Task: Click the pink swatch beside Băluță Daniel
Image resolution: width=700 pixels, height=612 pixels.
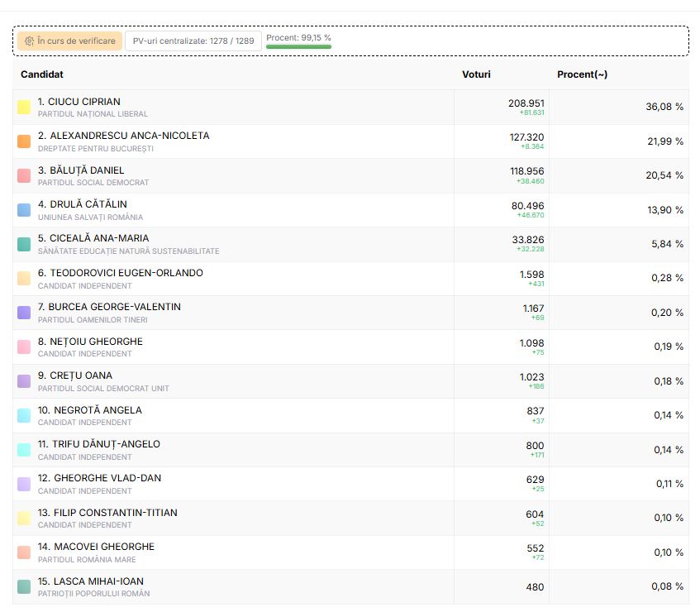Action: [x=24, y=176]
